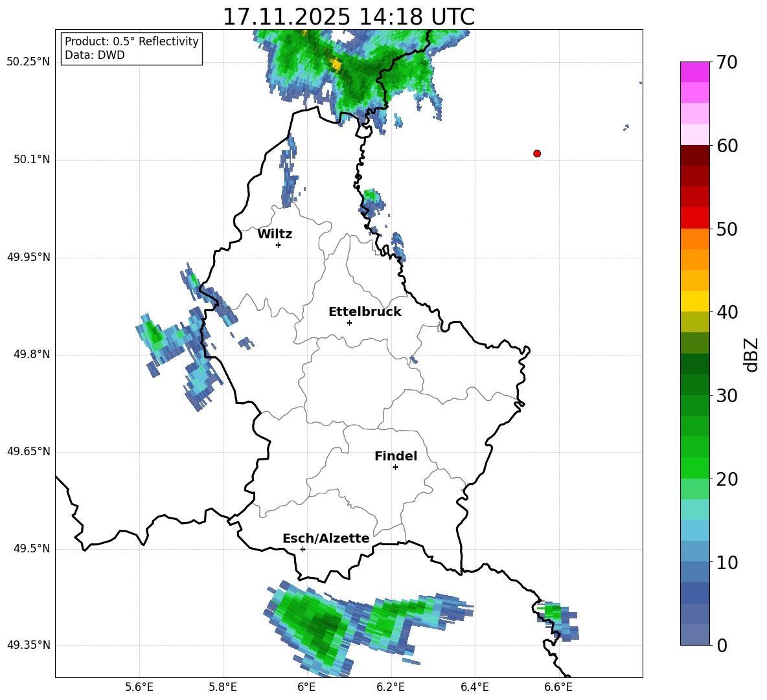Viewport: 767px width, 700px height.
Task: Click the 6.6°E longitude label
Action: point(558,687)
